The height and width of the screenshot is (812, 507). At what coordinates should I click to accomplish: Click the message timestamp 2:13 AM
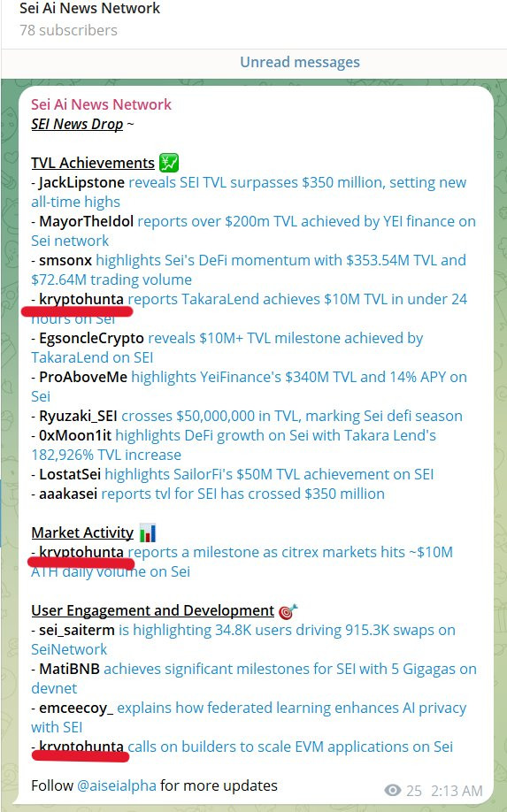point(457,791)
